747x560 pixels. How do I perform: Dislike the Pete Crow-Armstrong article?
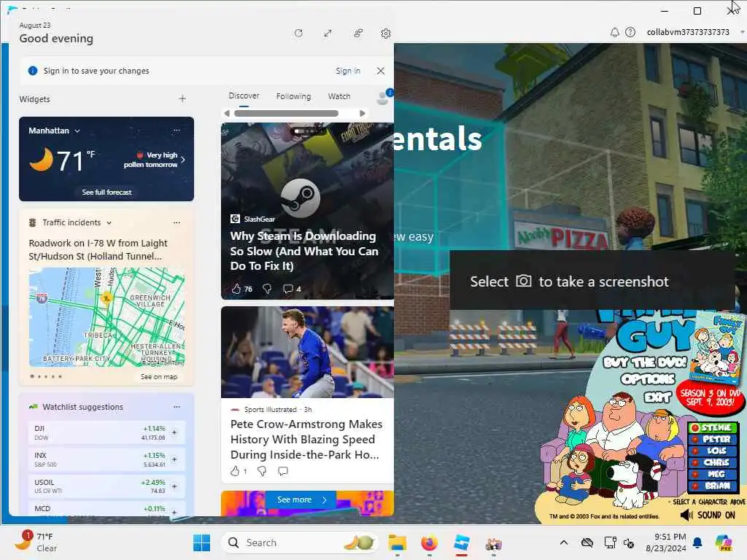point(262,472)
